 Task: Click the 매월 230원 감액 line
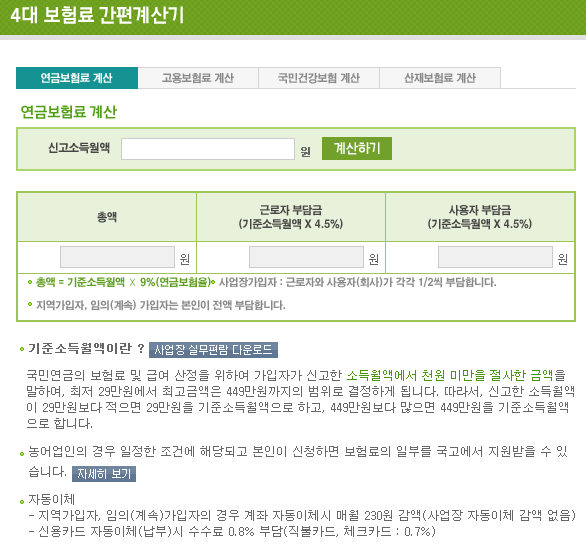[x=302, y=516]
